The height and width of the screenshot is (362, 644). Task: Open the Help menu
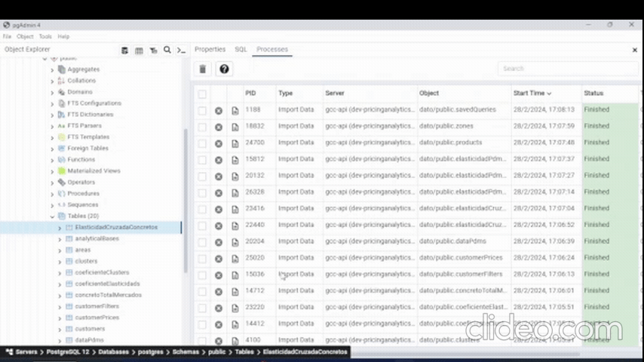point(63,36)
